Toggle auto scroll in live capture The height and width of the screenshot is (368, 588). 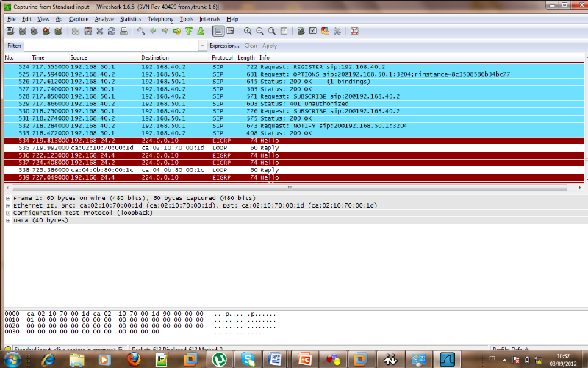pos(230,31)
